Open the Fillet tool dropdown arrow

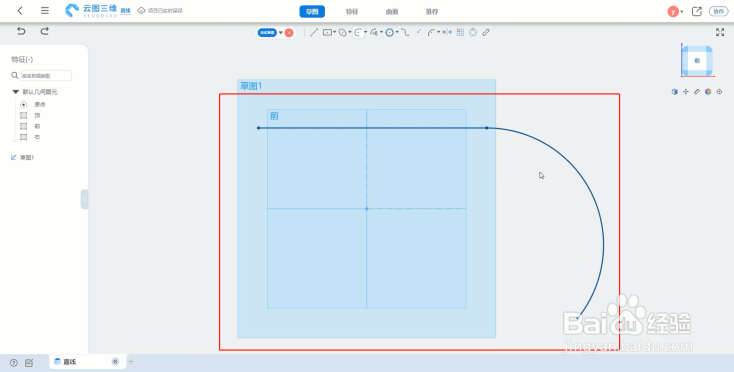439,32
